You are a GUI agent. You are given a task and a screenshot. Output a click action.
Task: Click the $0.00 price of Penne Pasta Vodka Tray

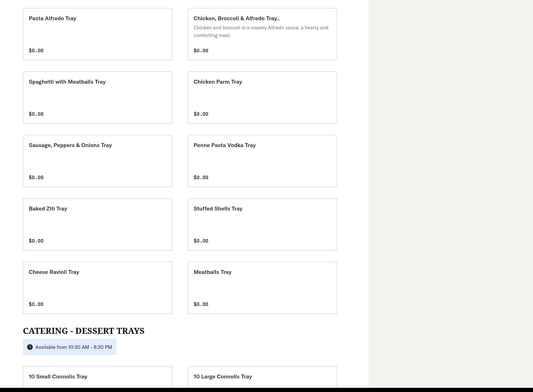point(201,177)
